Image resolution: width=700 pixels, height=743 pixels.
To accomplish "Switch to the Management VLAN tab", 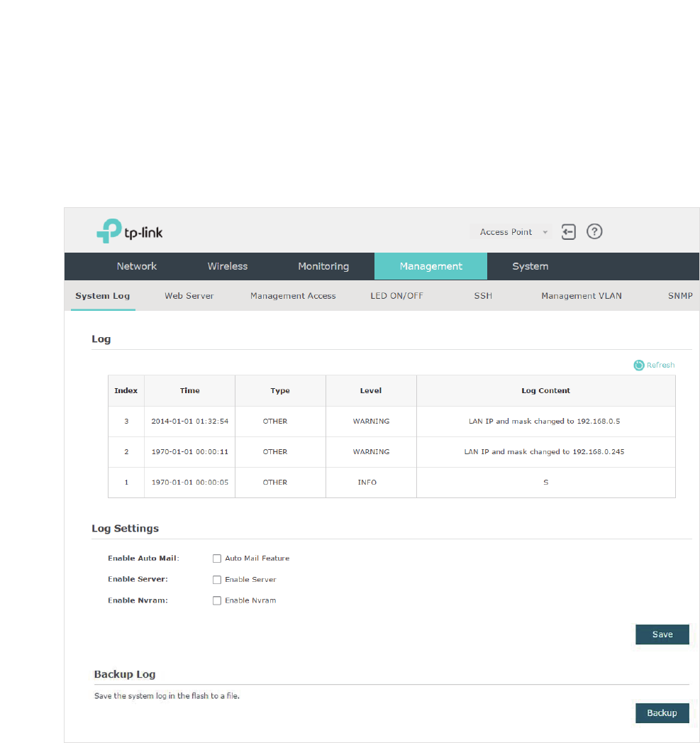I will coord(582,296).
